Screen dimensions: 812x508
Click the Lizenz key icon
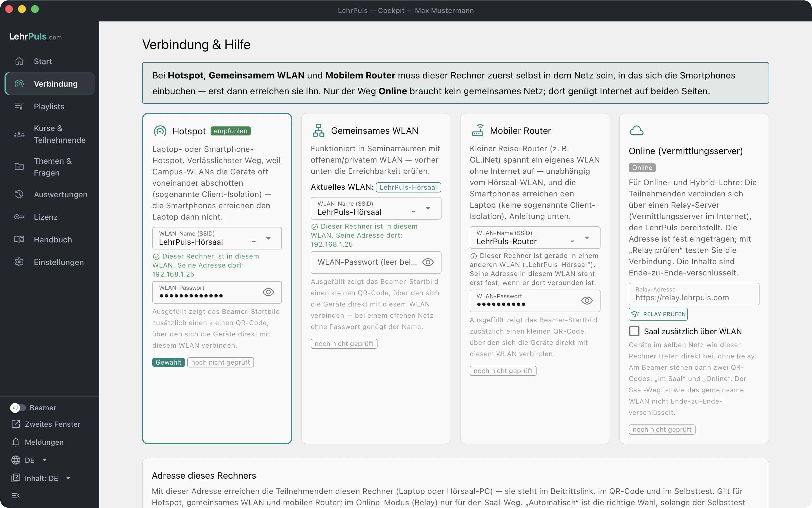tap(19, 217)
